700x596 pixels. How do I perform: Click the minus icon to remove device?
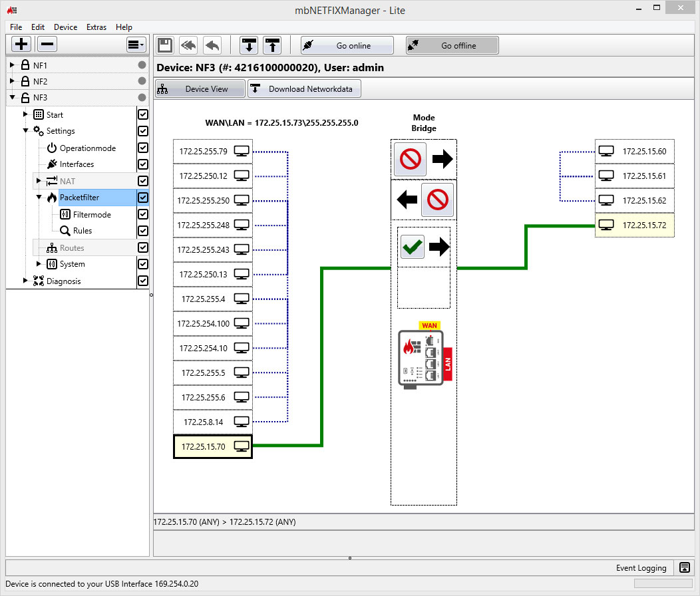point(47,45)
